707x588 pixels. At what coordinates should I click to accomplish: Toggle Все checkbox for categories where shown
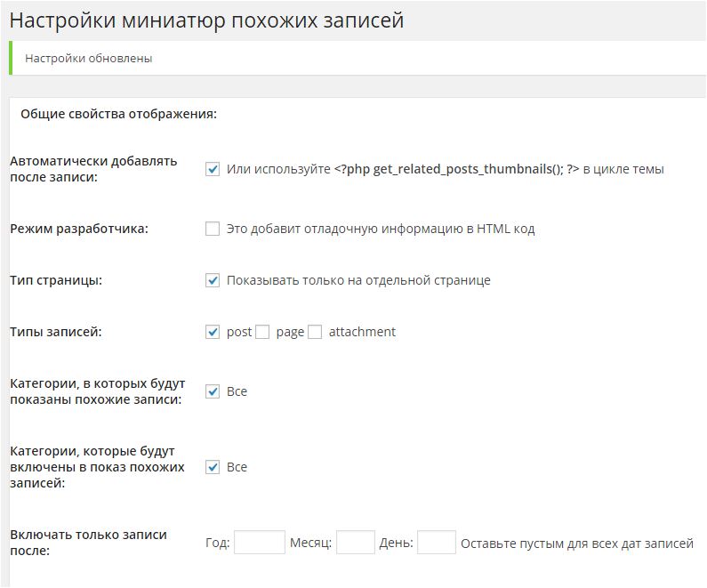[x=213, y=391]
